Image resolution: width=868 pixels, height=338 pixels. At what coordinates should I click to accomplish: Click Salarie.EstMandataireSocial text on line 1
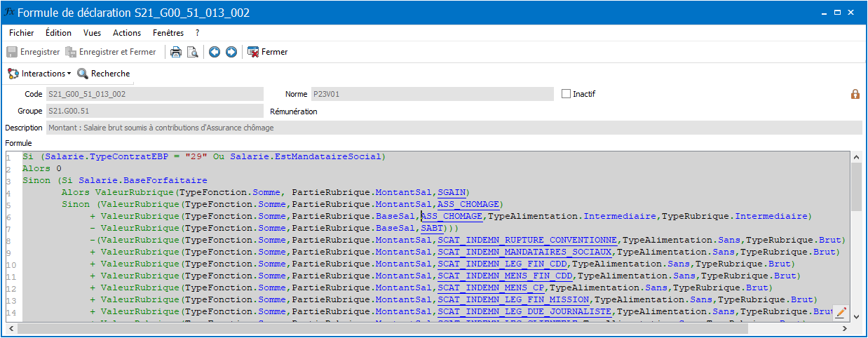pyautogui.click(x=306, y=156)
